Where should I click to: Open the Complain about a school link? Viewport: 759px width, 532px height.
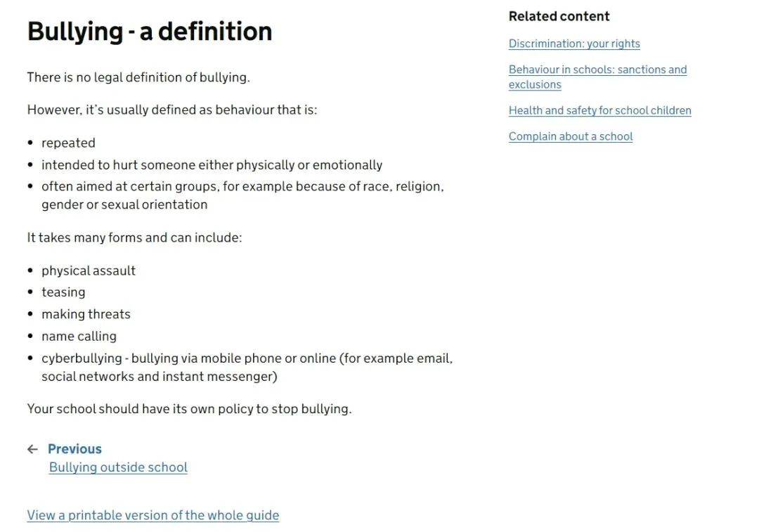pos(570,136)
